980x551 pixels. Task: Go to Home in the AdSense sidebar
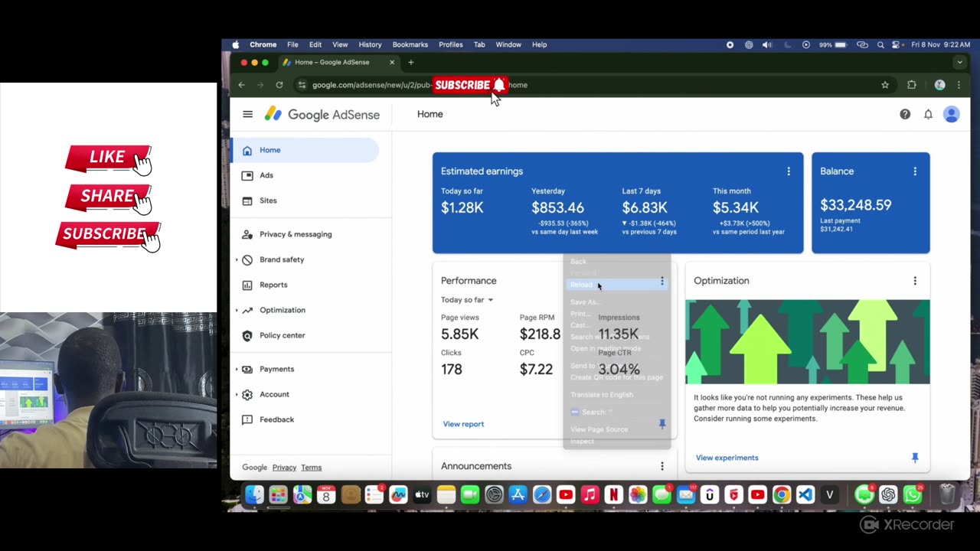tap(305, 150)
